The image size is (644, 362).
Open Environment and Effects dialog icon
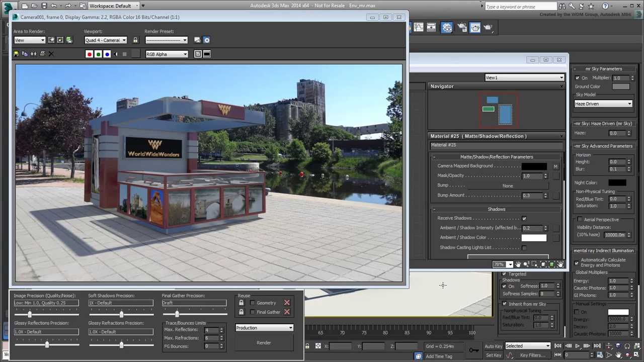206,40
